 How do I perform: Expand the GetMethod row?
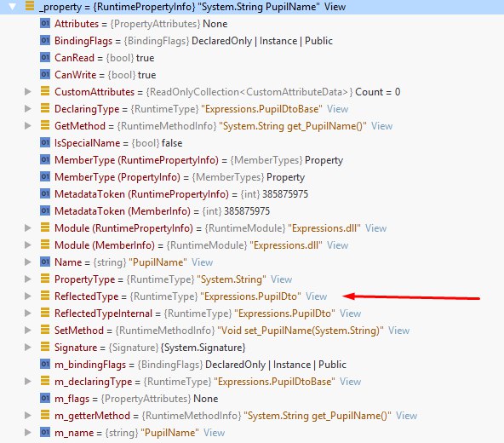coord(28,126)
